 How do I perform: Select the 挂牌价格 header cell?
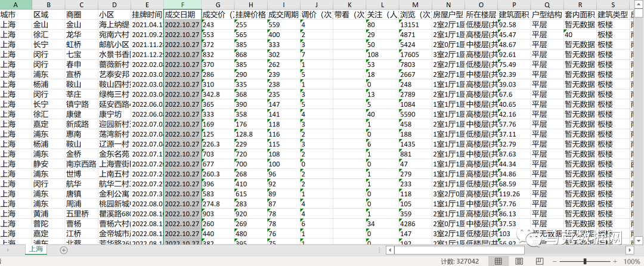[x=250, y=14]
